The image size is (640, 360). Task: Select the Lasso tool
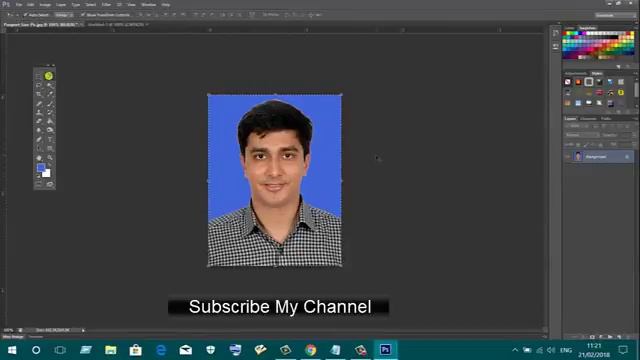39,85
